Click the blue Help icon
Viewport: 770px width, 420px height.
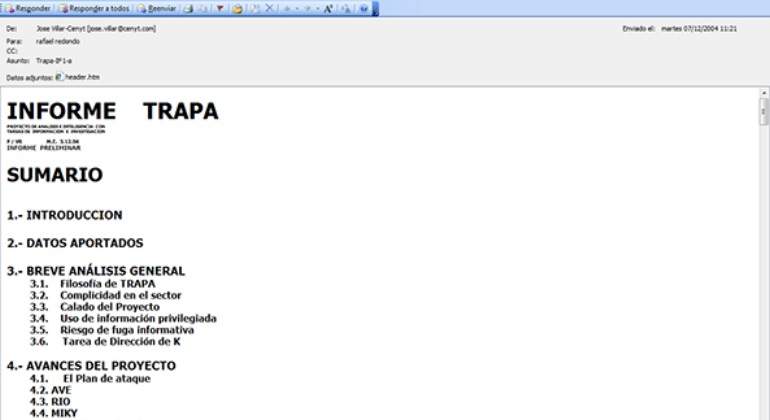[364, 8]
